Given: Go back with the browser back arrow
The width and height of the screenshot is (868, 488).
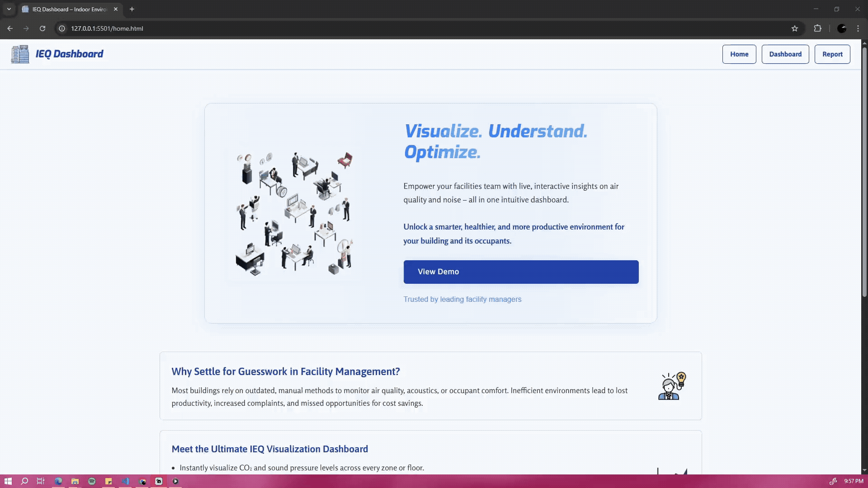Looking at the screenshot, I should [10, 28].
